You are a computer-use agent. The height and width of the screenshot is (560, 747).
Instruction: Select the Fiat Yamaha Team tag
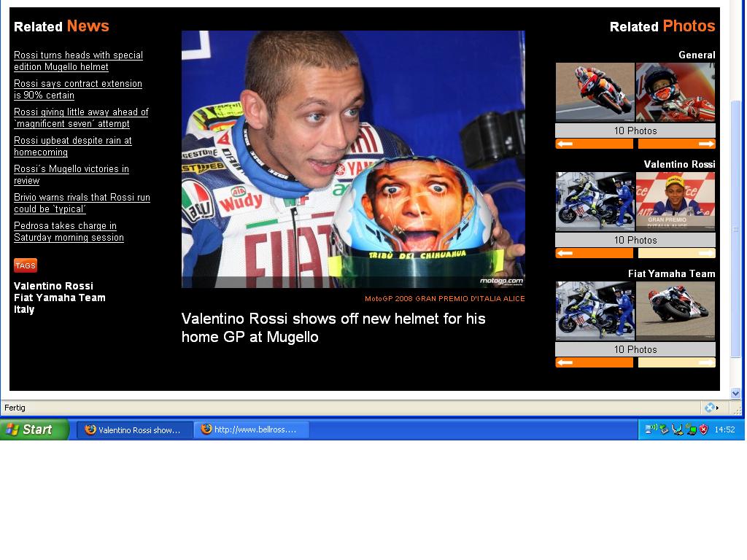coord(60,297)
